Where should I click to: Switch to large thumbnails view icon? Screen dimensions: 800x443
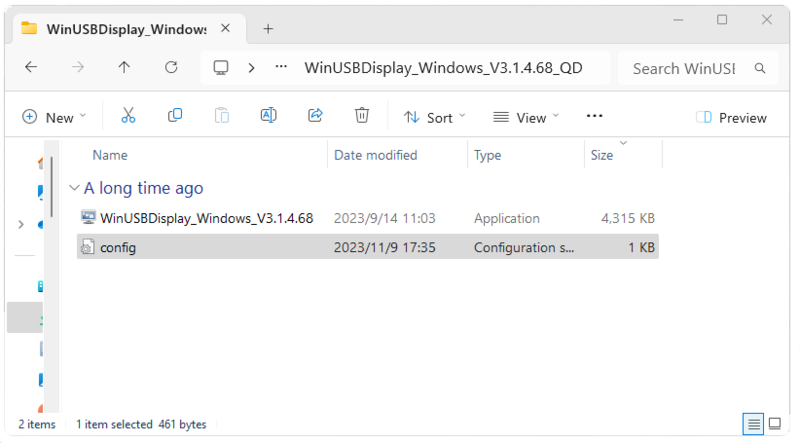[777, 423]
